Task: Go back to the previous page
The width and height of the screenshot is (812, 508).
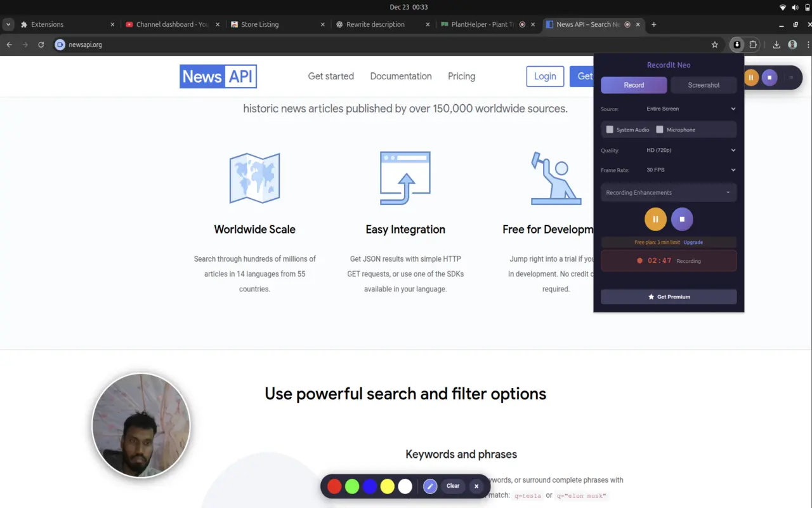Action: (x=9, y=44)
